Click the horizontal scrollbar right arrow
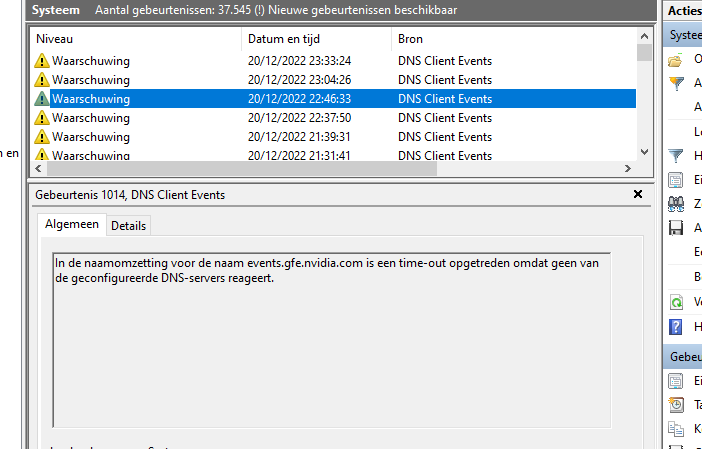 tap(628, 169)
